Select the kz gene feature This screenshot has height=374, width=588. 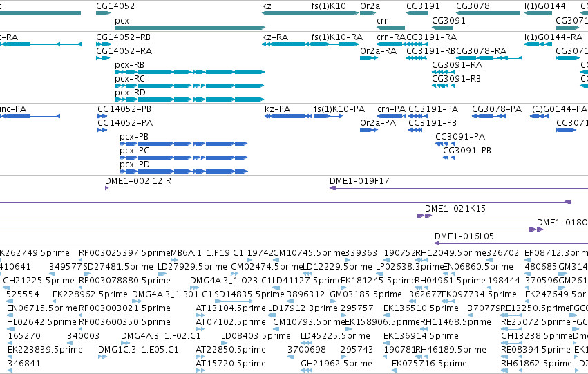click(286, 13)
